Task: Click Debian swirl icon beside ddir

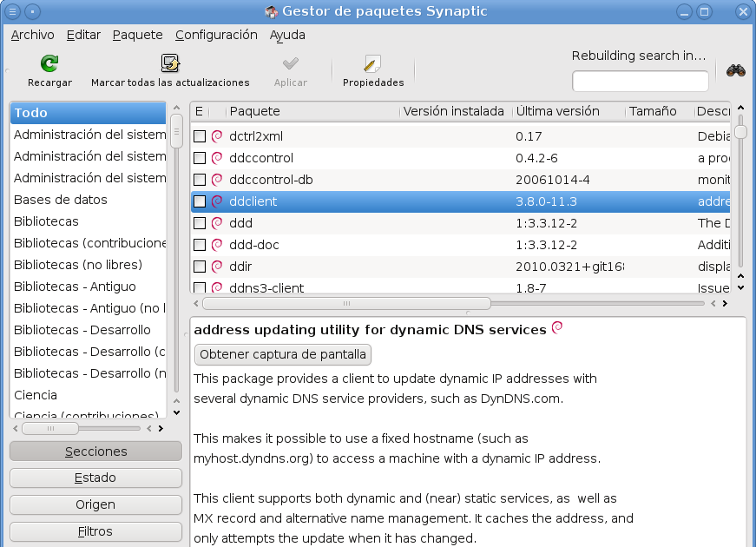Action: [217, 267]
